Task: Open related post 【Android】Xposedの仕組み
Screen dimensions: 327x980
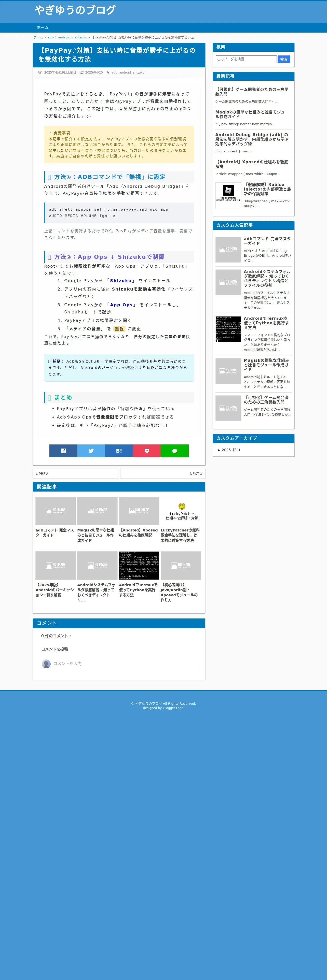Action: [x=139, y=532]
